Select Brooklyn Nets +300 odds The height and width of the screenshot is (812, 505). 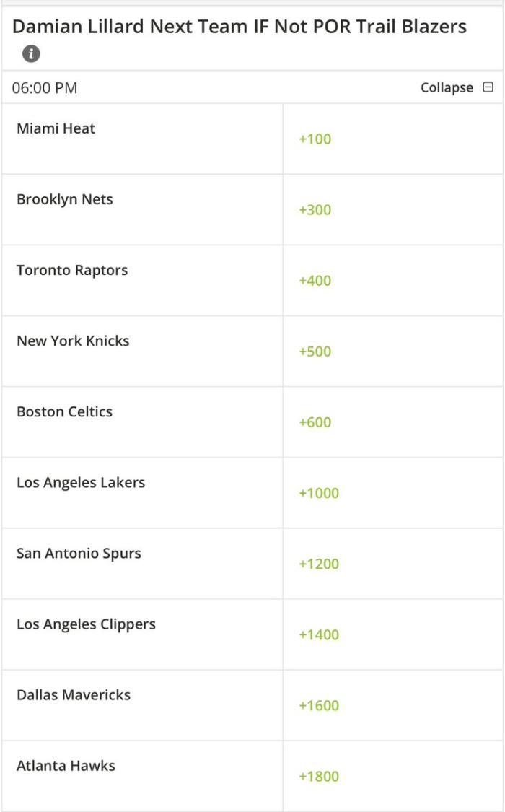(315, 210)
